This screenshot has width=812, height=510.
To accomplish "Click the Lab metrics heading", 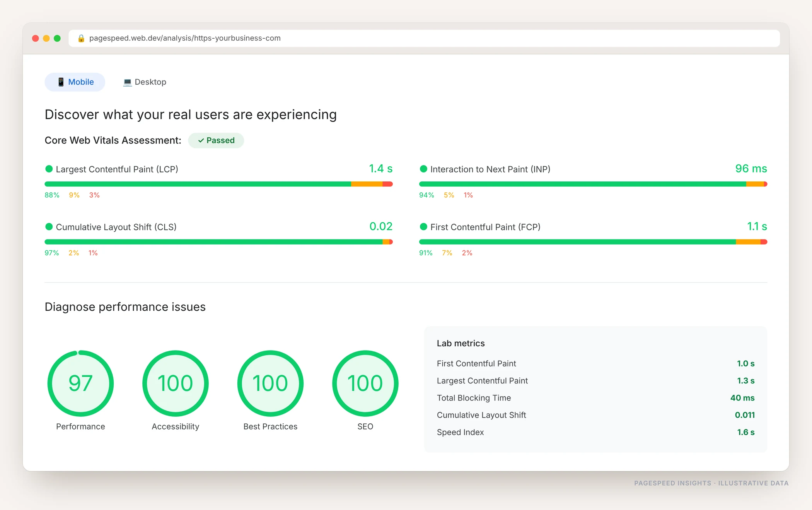I will pyautogui.click(x=461, y=343).
